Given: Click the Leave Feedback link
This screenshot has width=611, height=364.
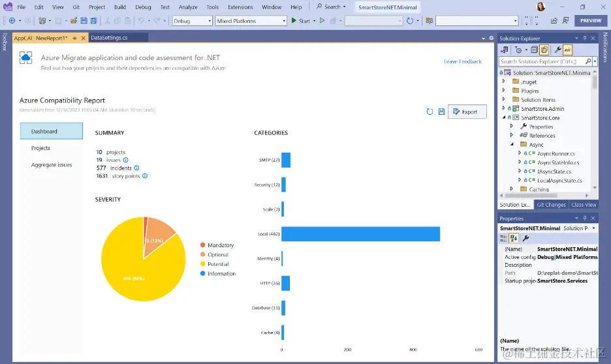Looking at the screenshot, I should click(x=462, y=61).
